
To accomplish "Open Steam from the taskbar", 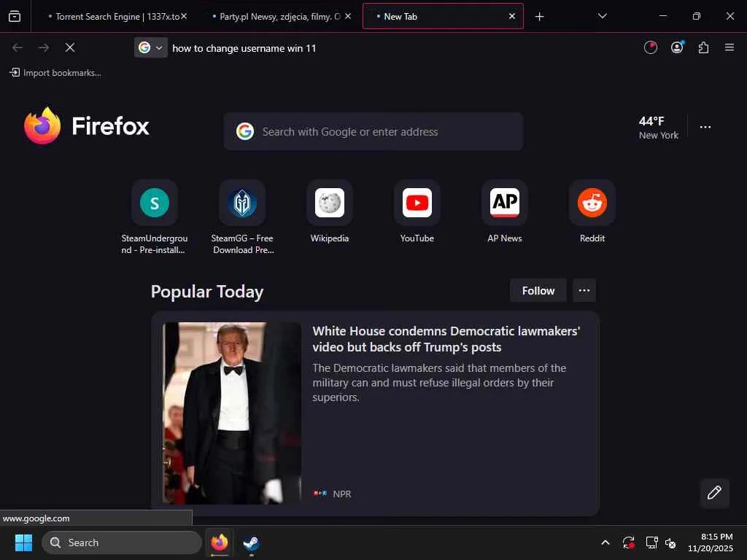I will click(x=251, y=542).
